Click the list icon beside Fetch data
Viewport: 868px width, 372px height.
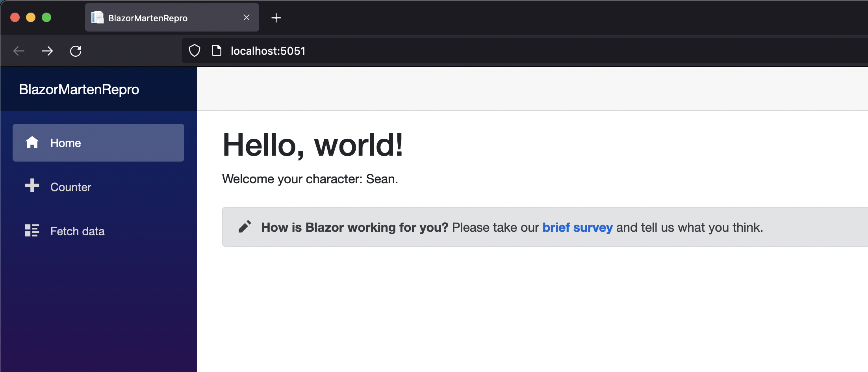point(32,231)
